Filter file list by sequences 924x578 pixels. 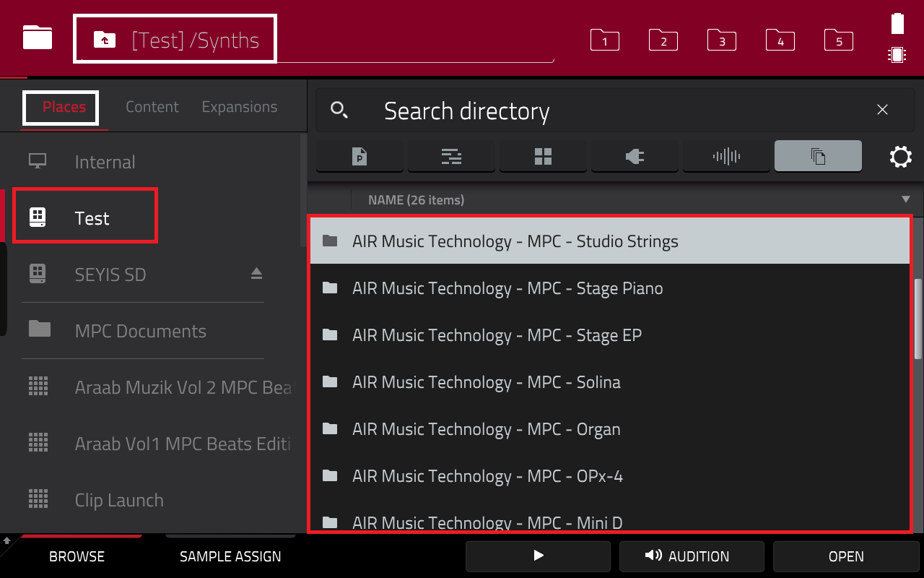[451, 156]
